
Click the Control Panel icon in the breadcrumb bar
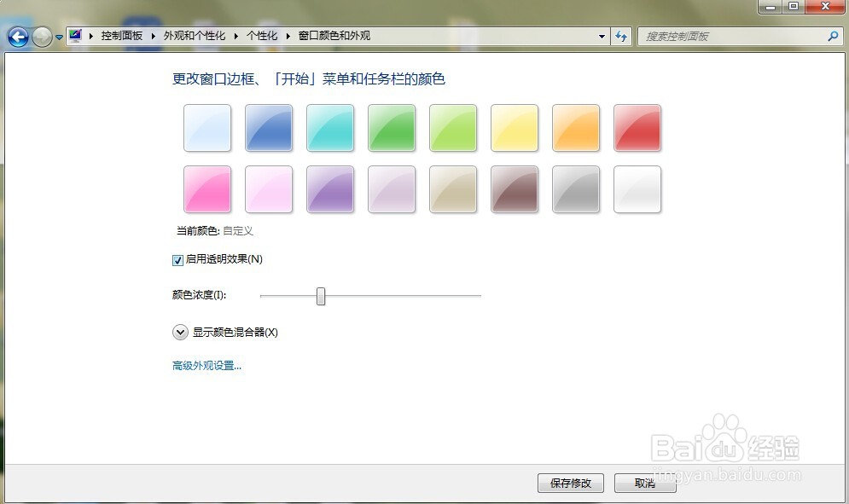tap(75, 36)
